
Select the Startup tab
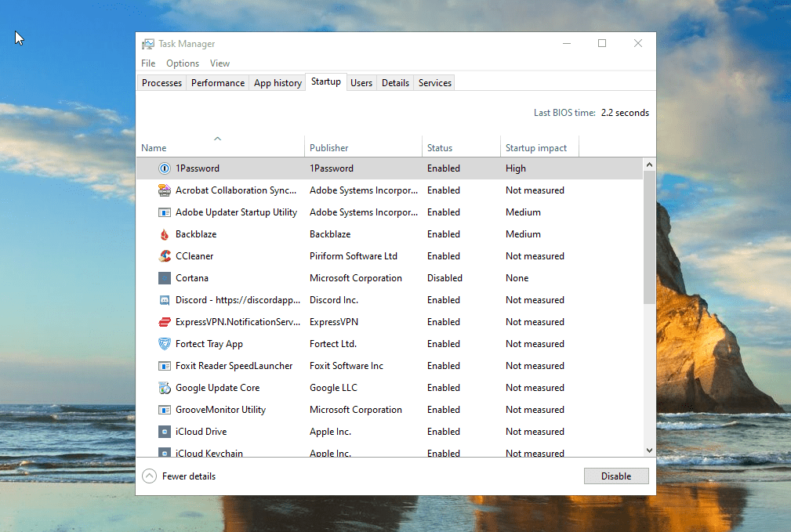[326, 81]
